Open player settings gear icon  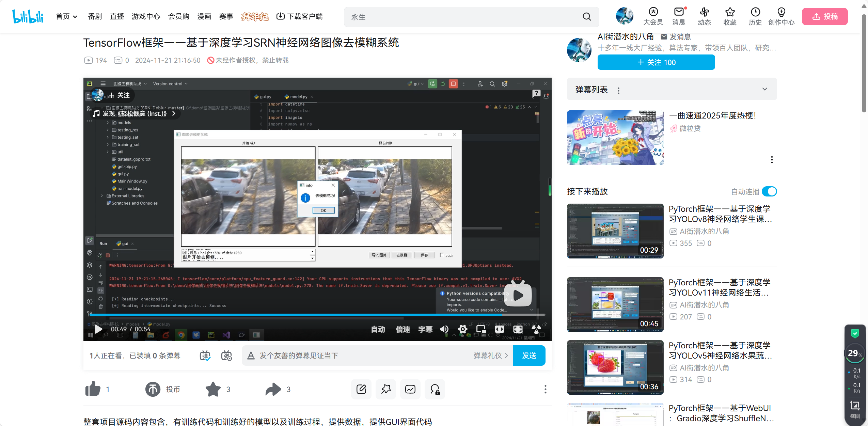(x=462, y=329)
